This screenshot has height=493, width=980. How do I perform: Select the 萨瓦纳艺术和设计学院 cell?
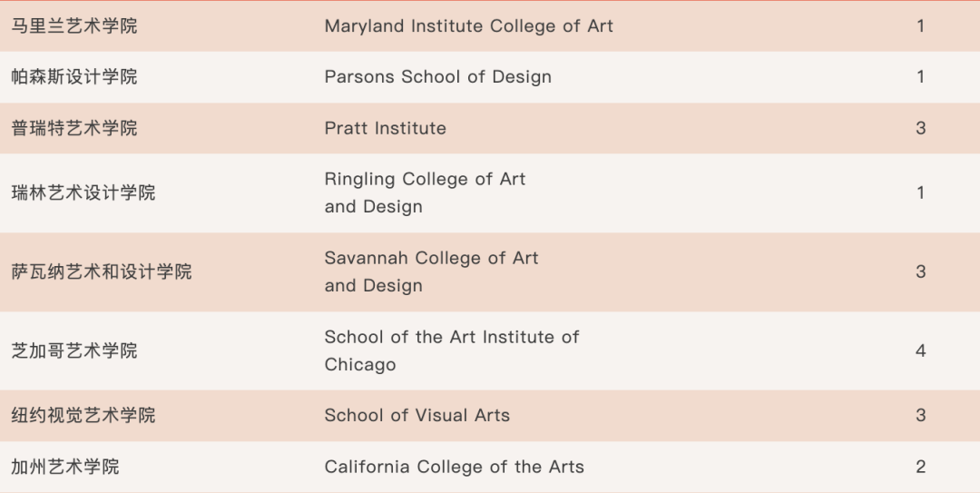pos(102,271)
